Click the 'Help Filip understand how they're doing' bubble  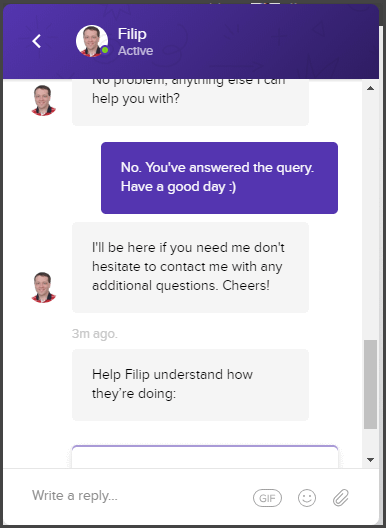pos(190,385)
